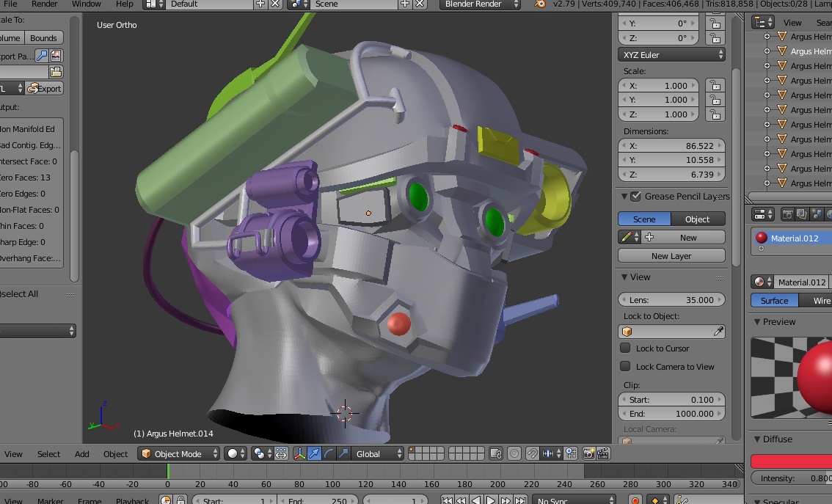Enable Lock Camera to View checkbox
The image size is (832, 504).
pyautogui.click(x=625, y=367)
